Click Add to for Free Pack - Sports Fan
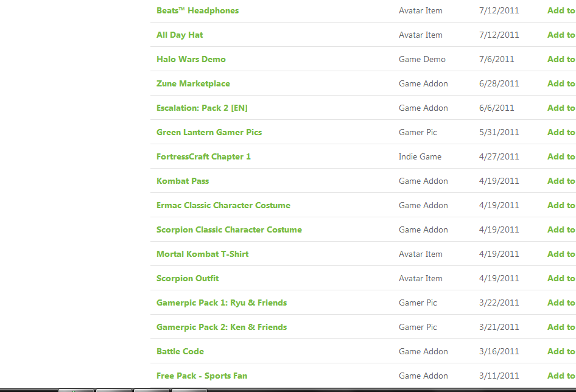This screenshot has width=576, height=392. coord(561,376)
